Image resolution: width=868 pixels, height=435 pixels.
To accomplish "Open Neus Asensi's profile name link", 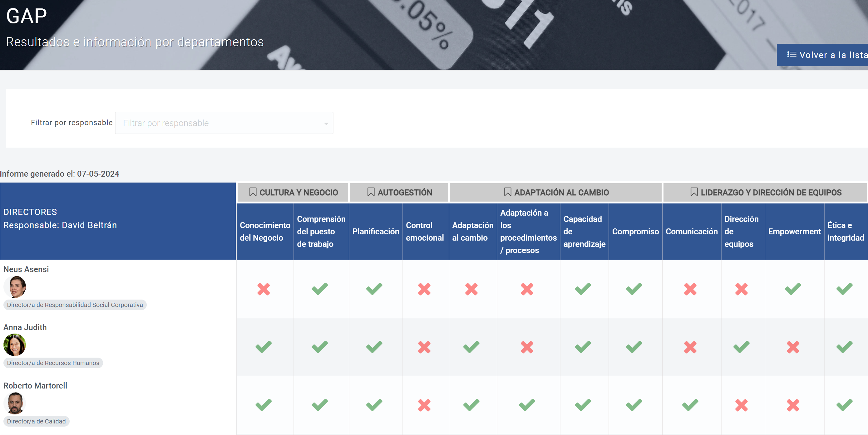I will [26, 269].
